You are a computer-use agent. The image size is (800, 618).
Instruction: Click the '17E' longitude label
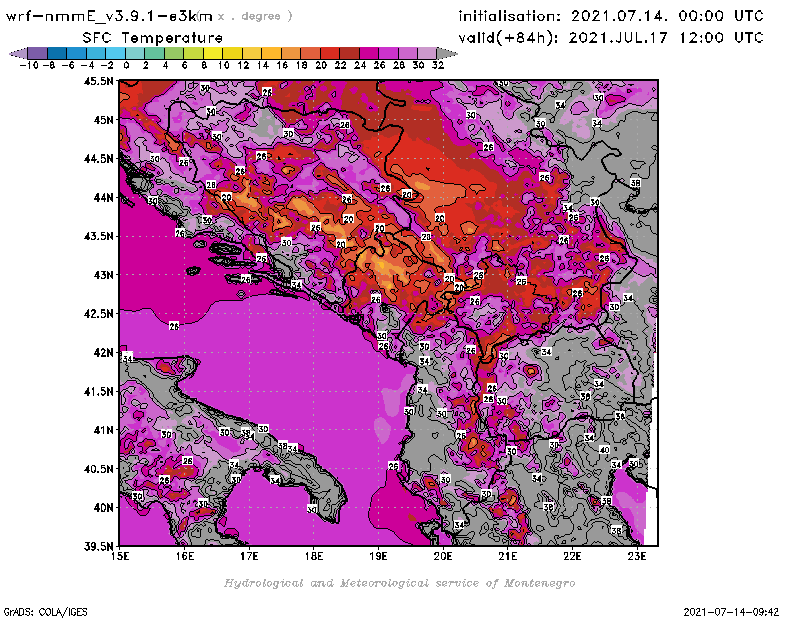click(249, 556)
